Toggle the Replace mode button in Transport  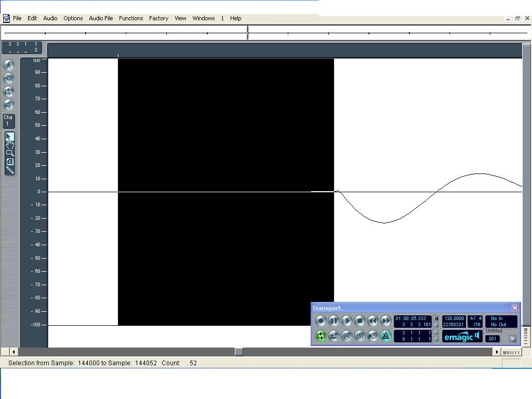click(x=347, y=336)
